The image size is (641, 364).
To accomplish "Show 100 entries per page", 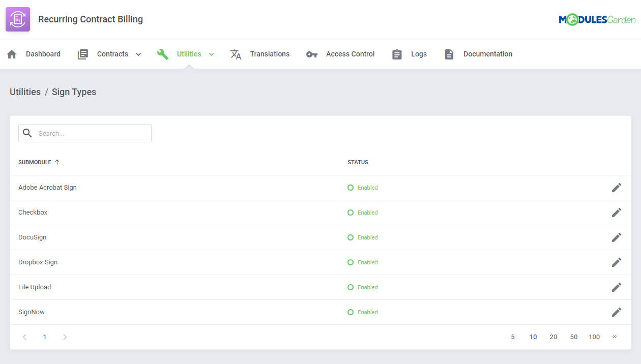I will pyautogui.click(x=594, y=337).
